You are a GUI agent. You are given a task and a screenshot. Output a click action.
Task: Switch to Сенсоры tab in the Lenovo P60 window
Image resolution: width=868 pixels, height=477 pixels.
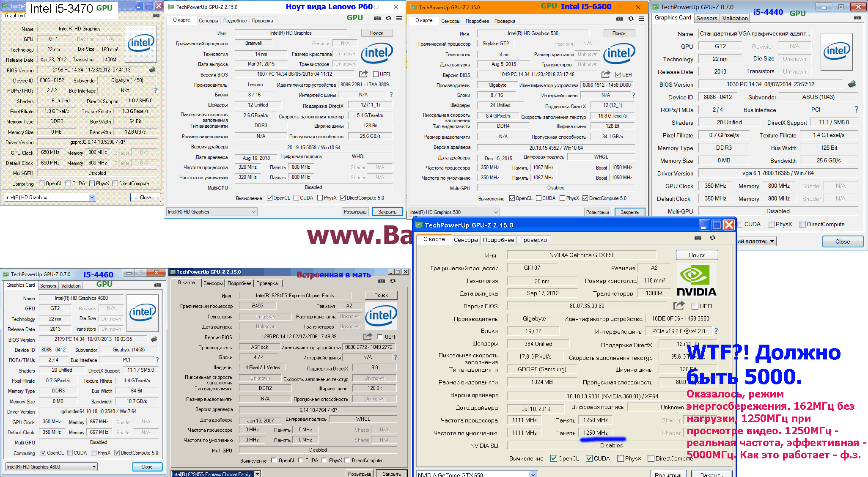tap(209, 21)
